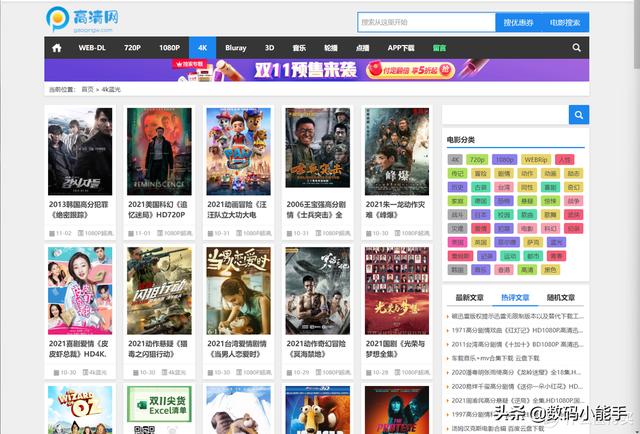Open the 4K navigation tab
The width and height of the screenshot is (640, 434).
click(203, 47)
